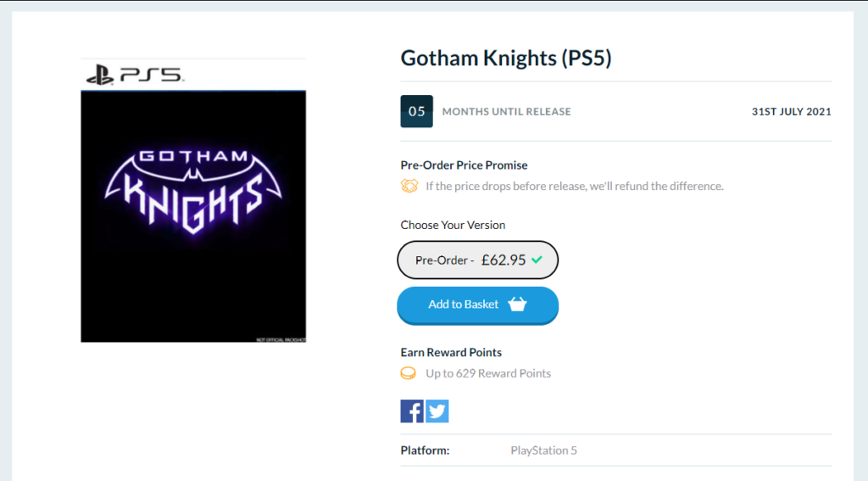Click the handshake price promise icon
The width and height of the screenshot is (868, 481).
(409, 186)
